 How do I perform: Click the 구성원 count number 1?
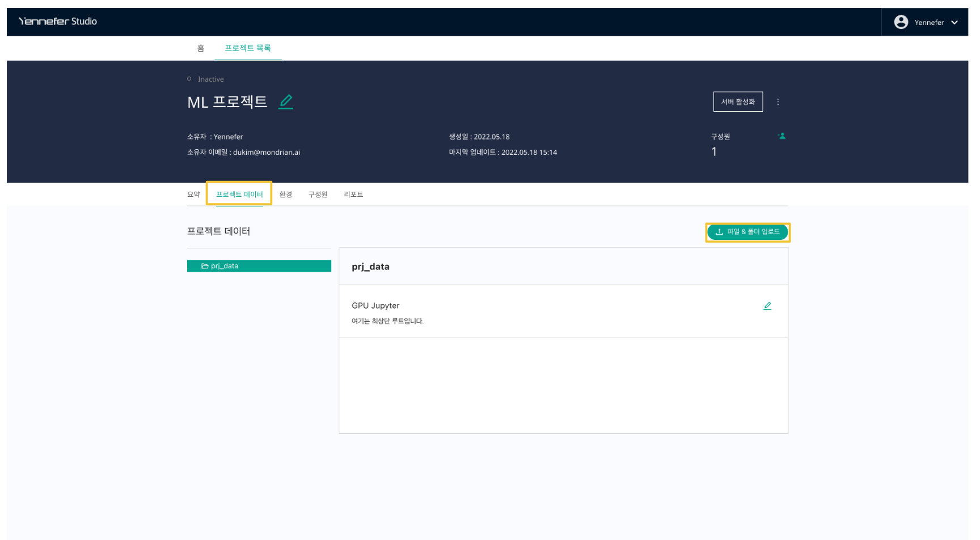point(714,152)
